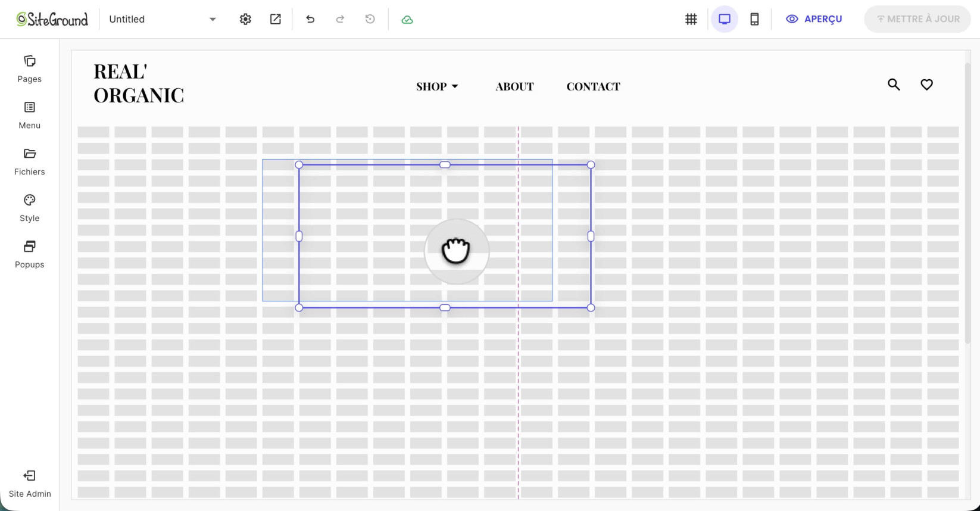Click the bottom-center resize handle
This screenshot has height=511, width=980.
pos(445,307)
